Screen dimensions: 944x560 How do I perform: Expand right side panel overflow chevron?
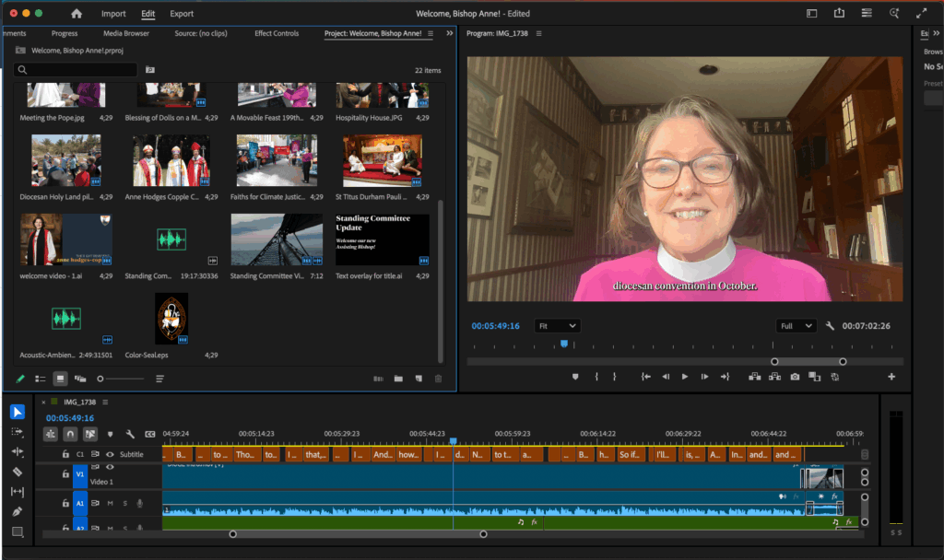tap(937, 34)
